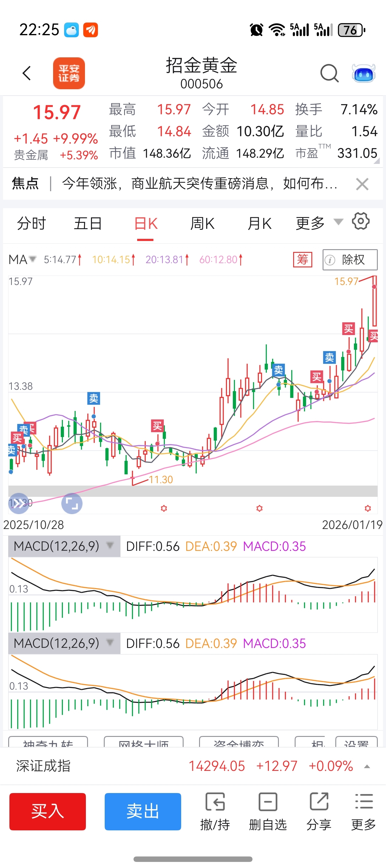The width and height of the screenshot is (386, 868).
Task: Switch to 五日 chart tab
Action: point(88,223)
